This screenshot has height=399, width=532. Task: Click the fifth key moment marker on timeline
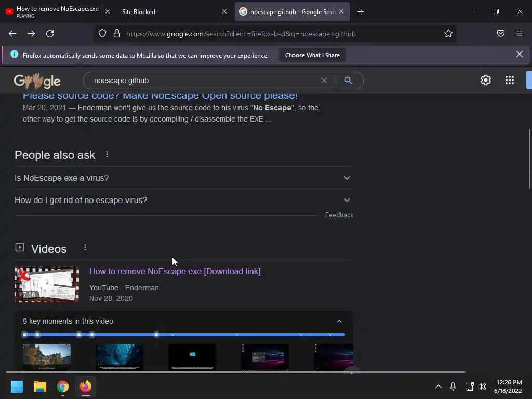click(x=156, y=335)
